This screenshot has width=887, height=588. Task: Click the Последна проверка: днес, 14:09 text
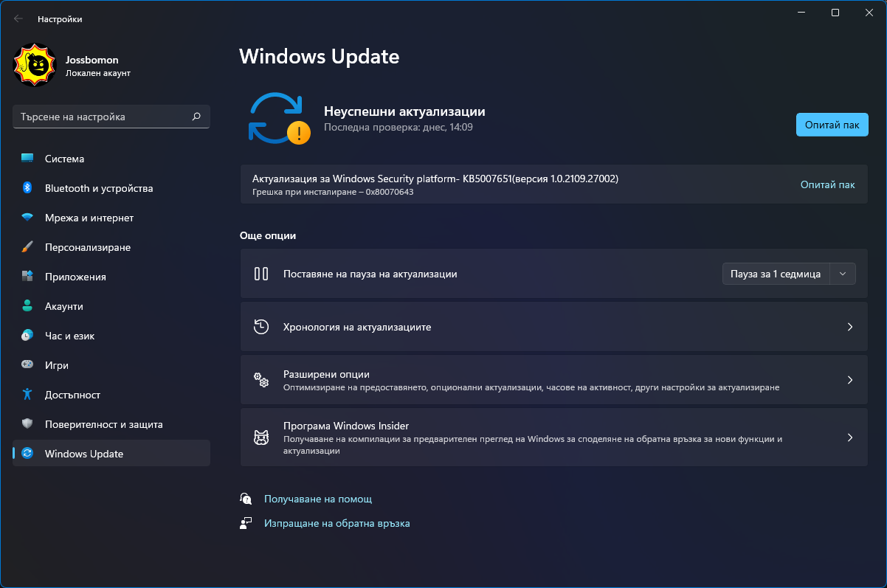tap(398, 127)
